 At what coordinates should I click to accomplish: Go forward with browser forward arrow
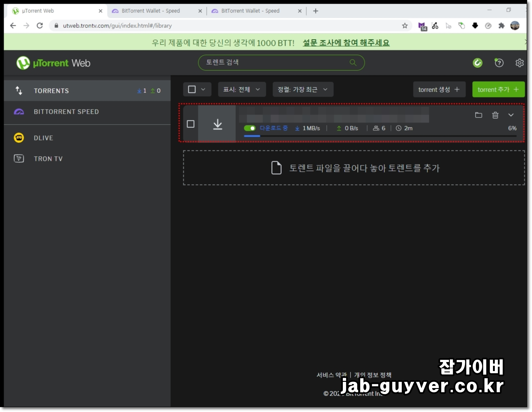point(26,26)
